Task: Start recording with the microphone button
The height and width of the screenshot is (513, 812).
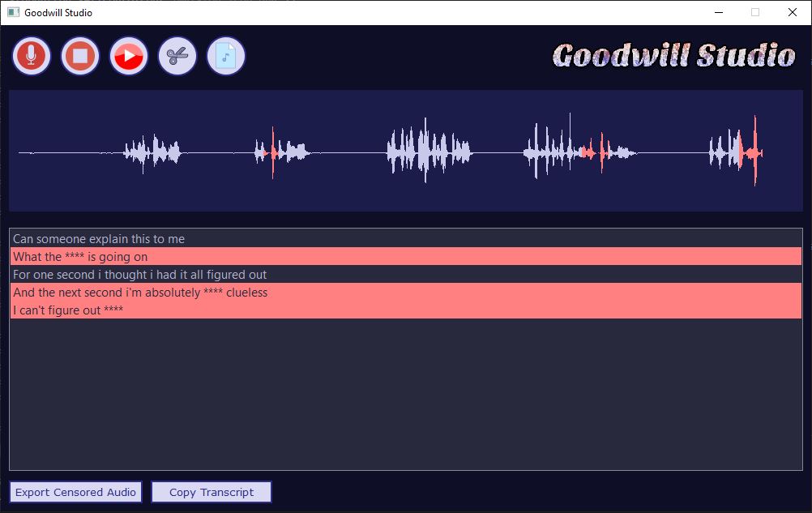Action: [x=32, y=56]
